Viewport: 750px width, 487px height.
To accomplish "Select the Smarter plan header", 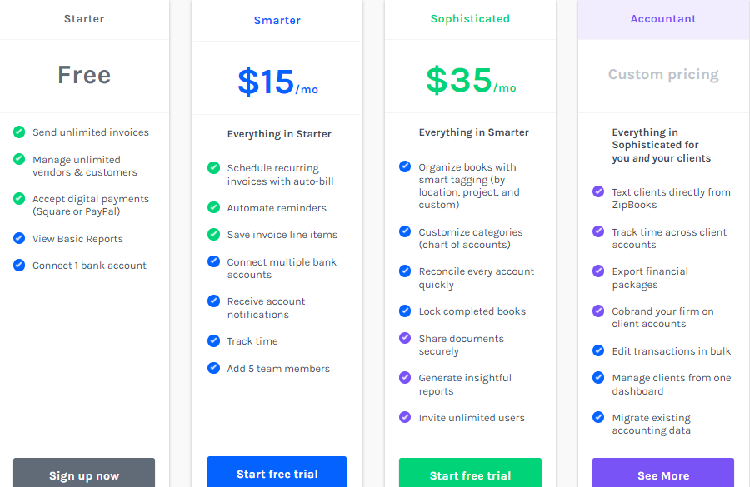I will pyautogui.click(x=277, y=20).
